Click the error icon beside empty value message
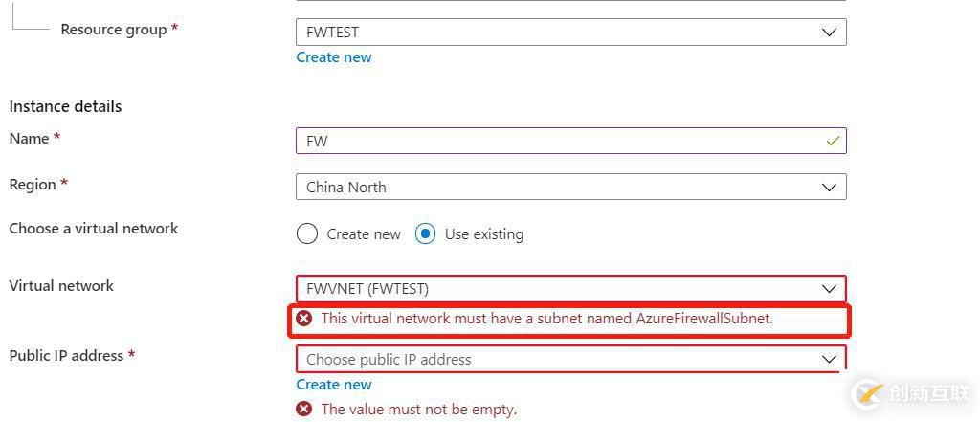This screenshot has height=422, width=980. 304,409
